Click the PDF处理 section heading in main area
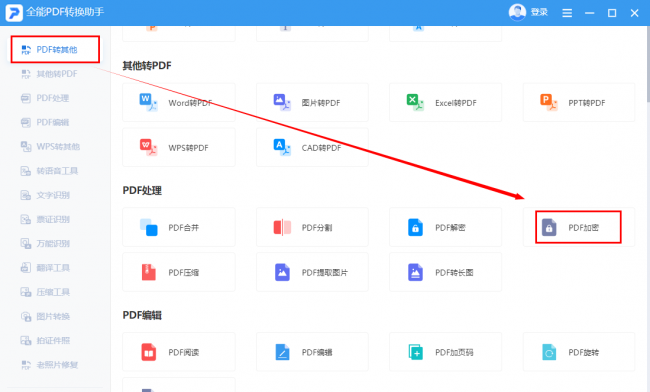This screenshot has width=650, height=392. (142, 191)
